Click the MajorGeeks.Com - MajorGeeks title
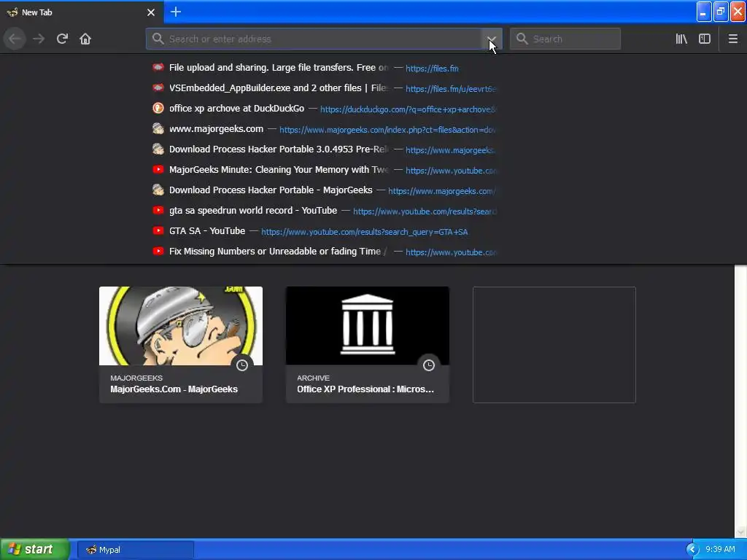 pyautogui.click(x=174, y=389)
